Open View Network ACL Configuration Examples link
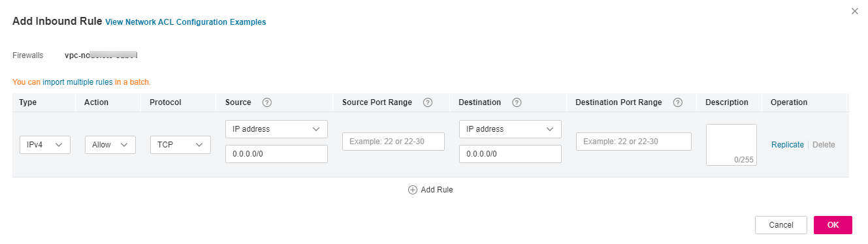This screenshot has height=244, width=868. (185, 22)
